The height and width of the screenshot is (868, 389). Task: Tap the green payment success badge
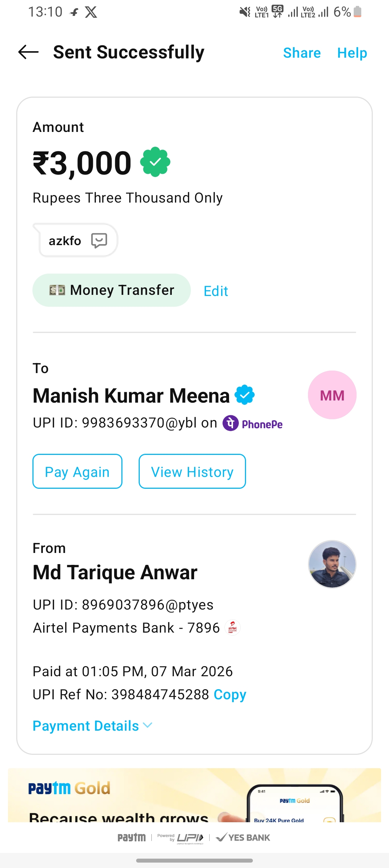click(155, 162)
